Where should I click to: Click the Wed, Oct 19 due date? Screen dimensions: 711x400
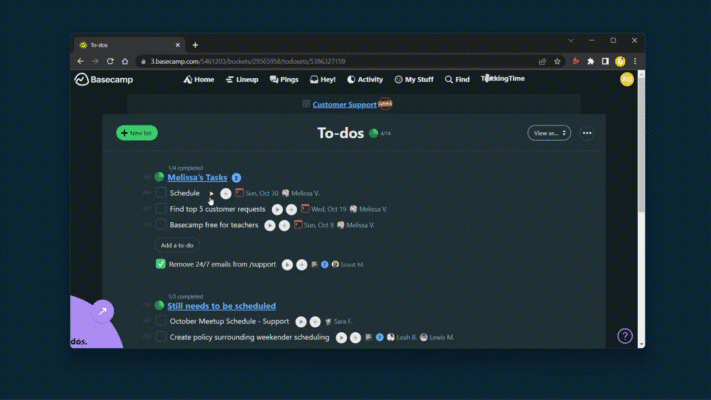[329, 209]
